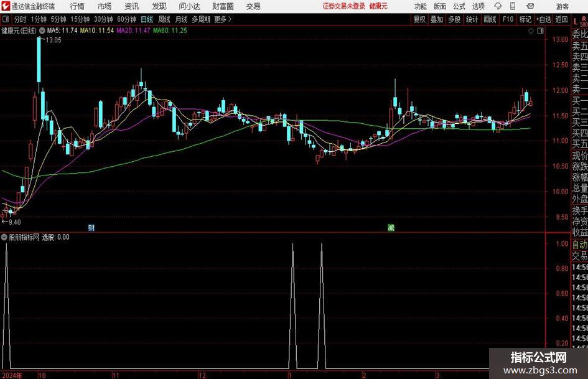This screenshot has height=379, width=588.
Task: Click the Tongdaxin red logo icon
Action: (x=5, y=6)
